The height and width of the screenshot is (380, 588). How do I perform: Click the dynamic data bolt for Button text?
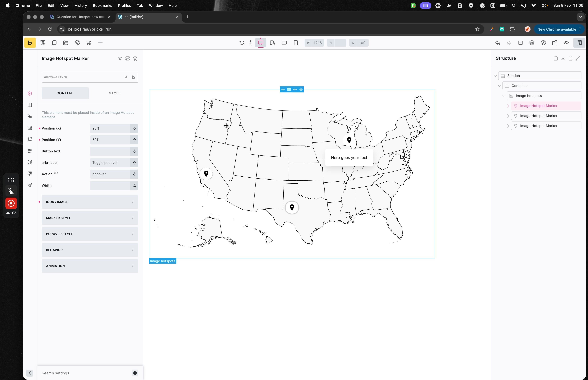click(x=134, y=151)
